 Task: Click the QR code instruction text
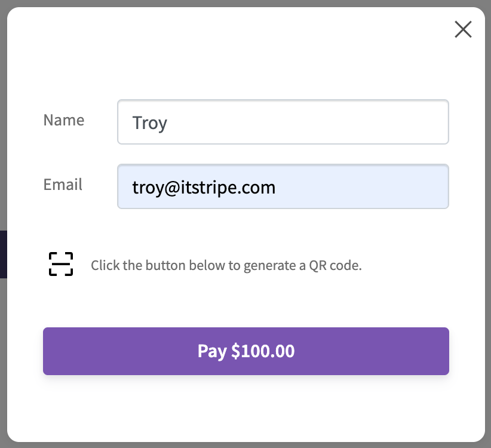point(226,265)
